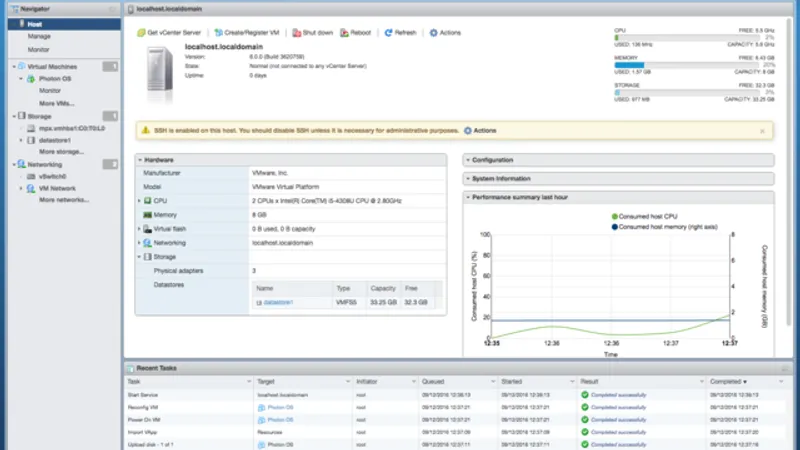Dismiss the SSH warning banner
This screenshot has width=800, height=450.
coord(762,130)
